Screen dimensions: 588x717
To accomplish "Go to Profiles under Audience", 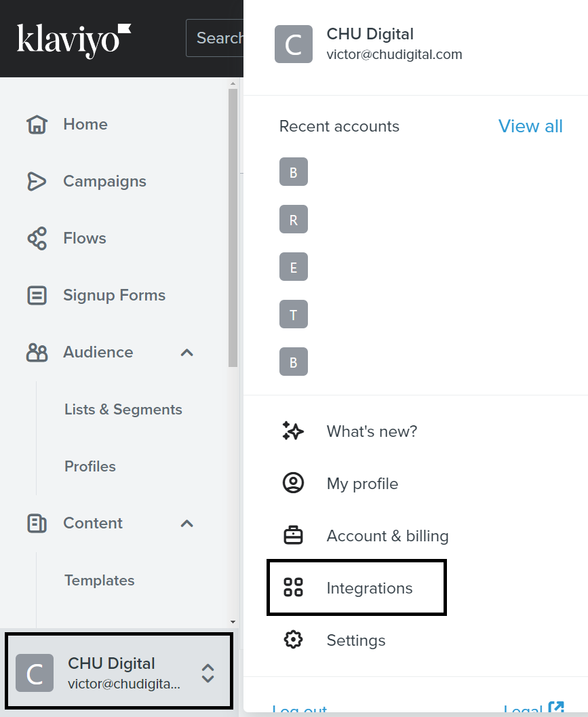I will 90,466.
